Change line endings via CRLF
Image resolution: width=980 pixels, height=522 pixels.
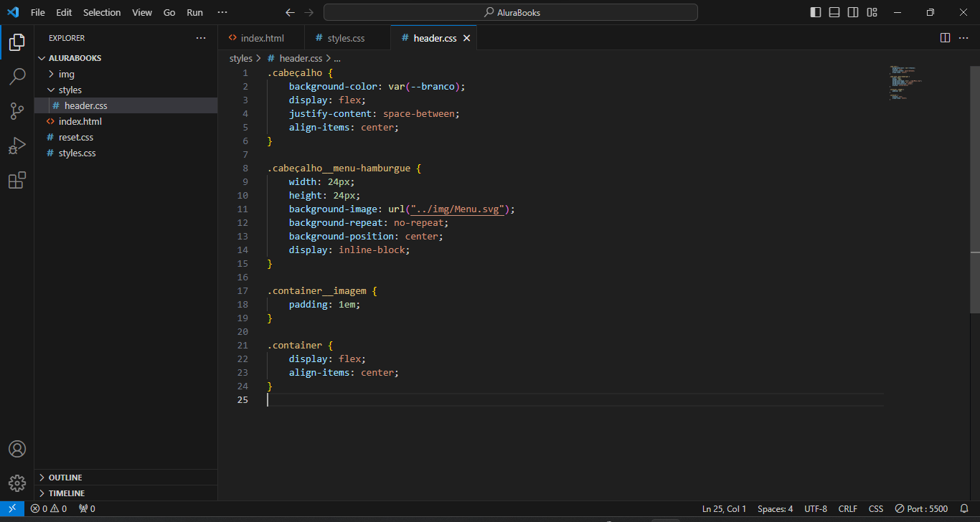(x=848, y=508)
